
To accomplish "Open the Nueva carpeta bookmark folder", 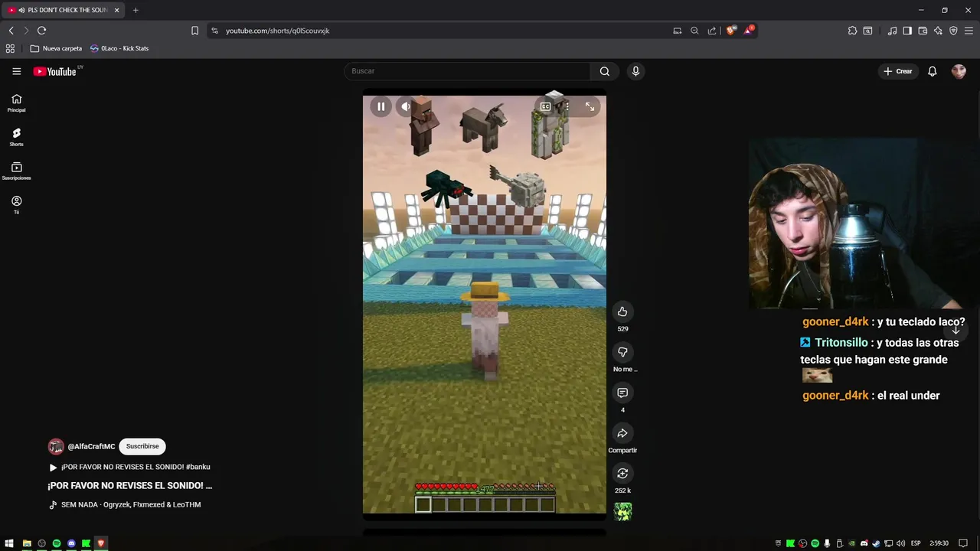I will [56, 48].
